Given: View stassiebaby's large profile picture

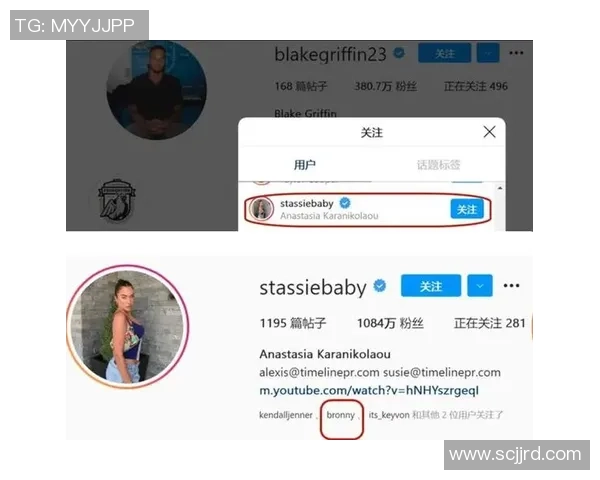Looking at the screenshot, I should tap(128, 327).
